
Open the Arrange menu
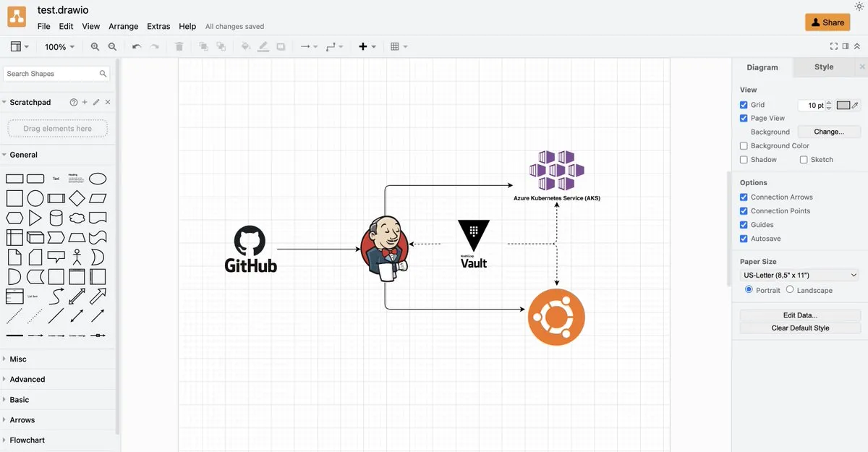[123, 26]
